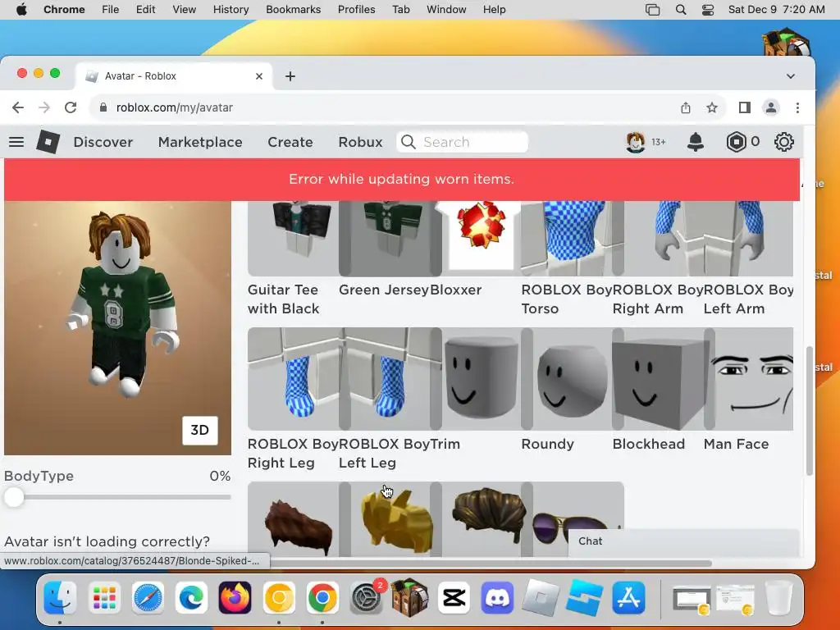Screen dimensions: 840x630
Task: Select the blonde spiked hair item
Action: (395, 521)
